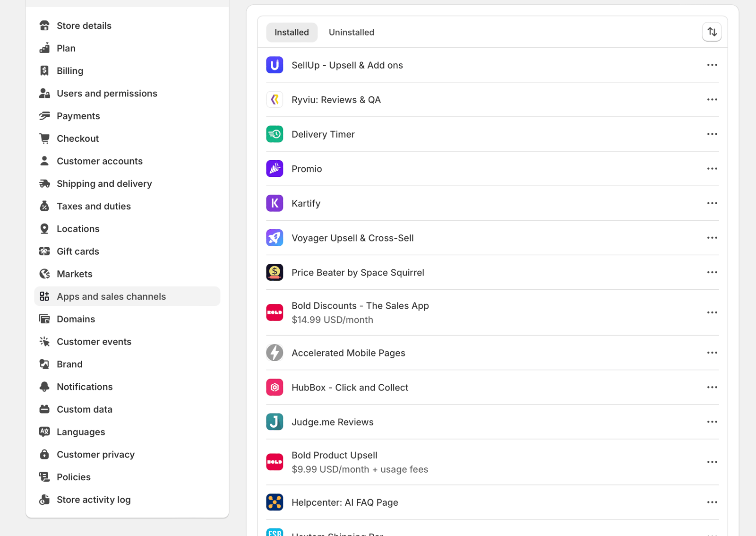The width and height of the screenshot is (756, 536).
Task: Open Customer privacy settings
Action: [x=127, y=454]
